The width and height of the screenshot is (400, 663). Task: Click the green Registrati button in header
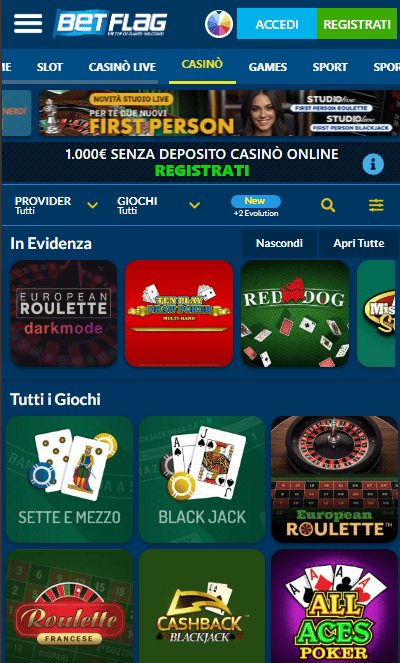coord(357,24)
